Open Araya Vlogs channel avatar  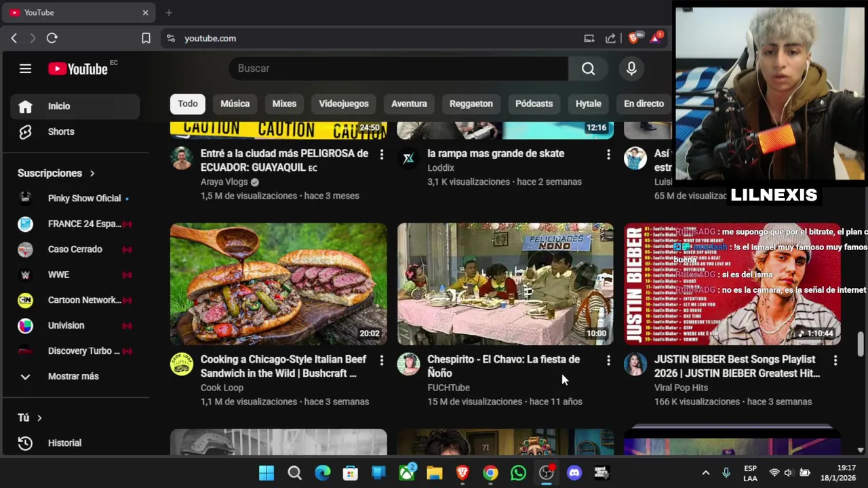click(x=181, y=158)
